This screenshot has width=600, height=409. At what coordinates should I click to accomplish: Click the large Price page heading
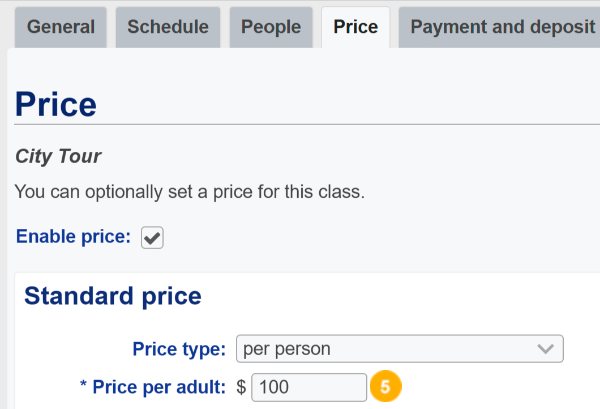click(x=55, y=104)
